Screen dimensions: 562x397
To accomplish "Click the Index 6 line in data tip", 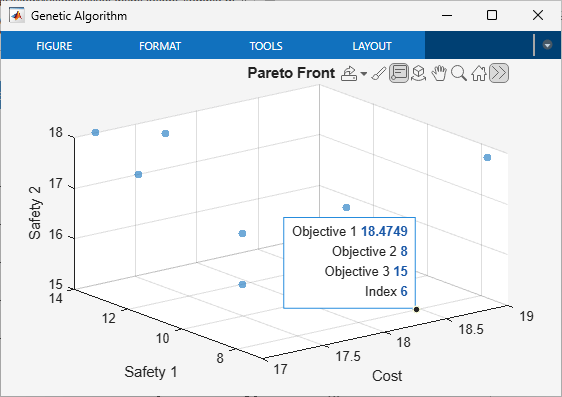I will coord(386,291).
